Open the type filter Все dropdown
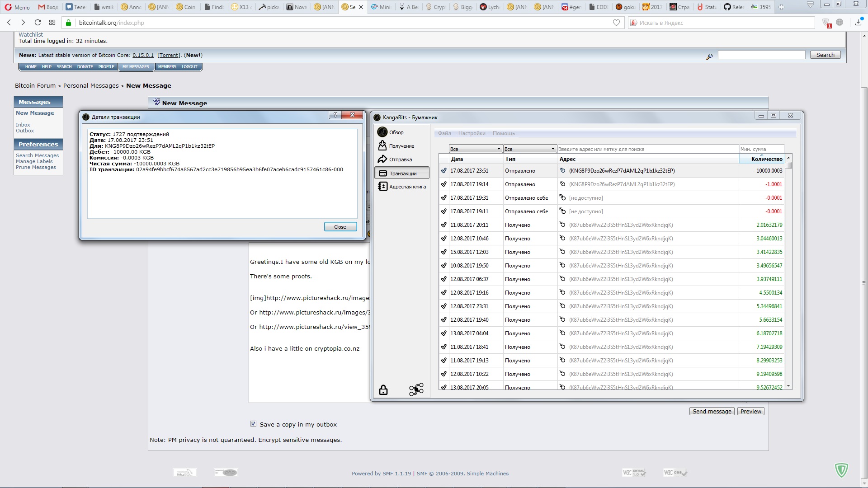The height and width of the screenshot is (488, 868). 530,149
